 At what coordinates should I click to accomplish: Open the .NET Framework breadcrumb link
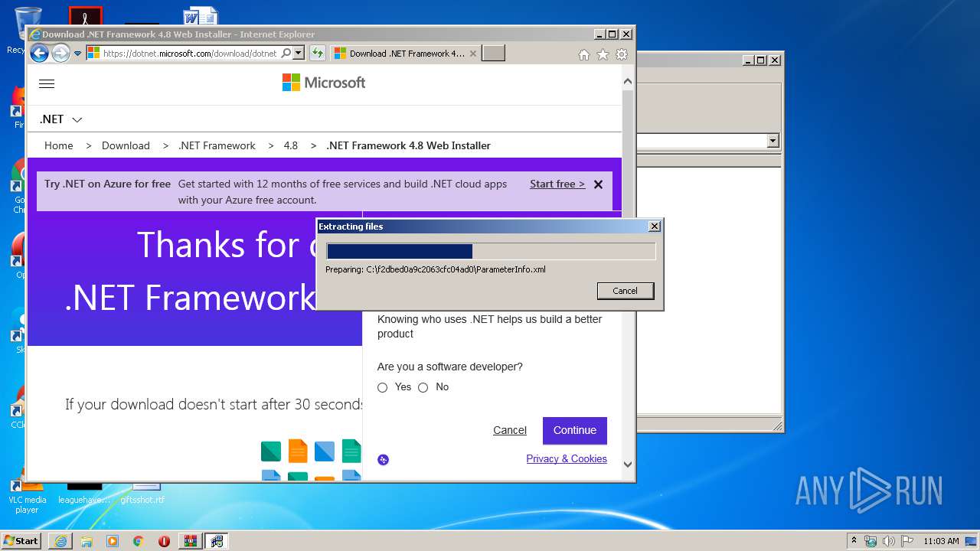pyautogui.click(x=217, y=145)
